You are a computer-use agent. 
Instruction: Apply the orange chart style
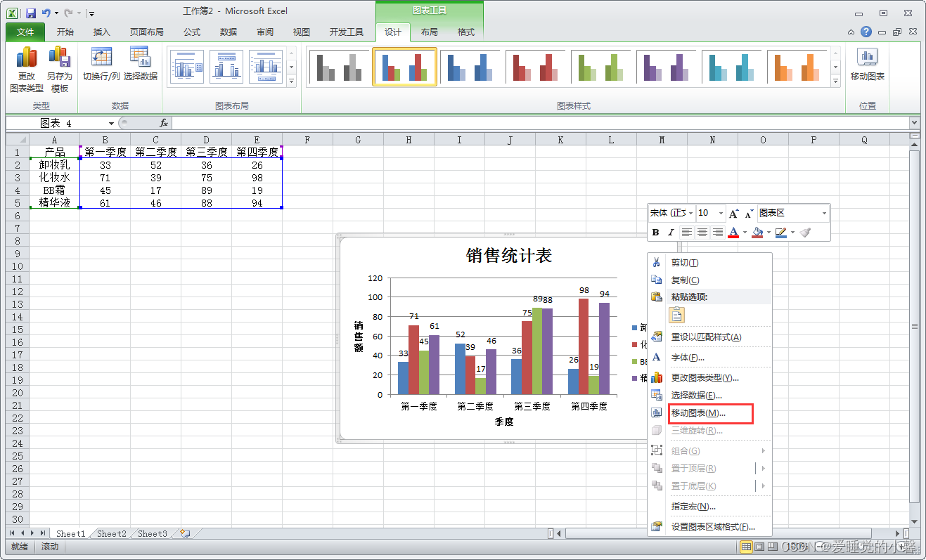pos(797,67)
